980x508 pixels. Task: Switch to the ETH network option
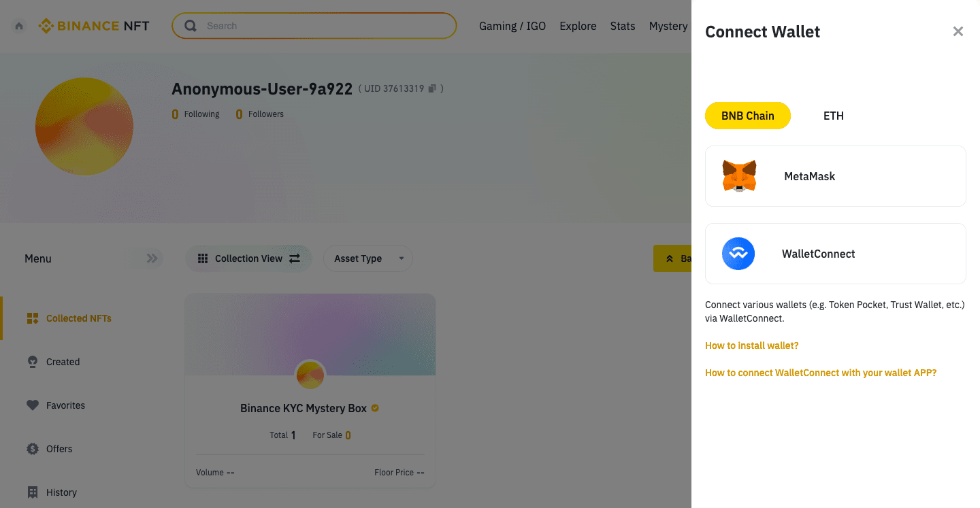pos(833,115)
